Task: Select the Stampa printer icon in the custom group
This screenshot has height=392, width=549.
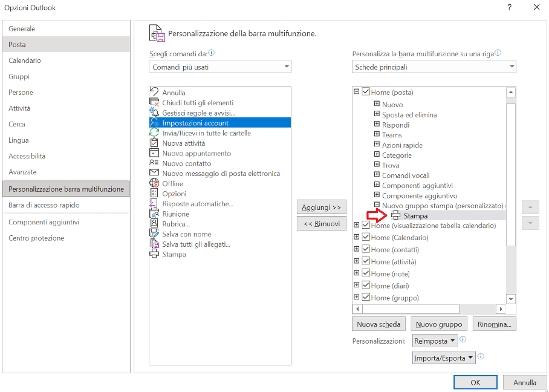Action: (396, 215)
